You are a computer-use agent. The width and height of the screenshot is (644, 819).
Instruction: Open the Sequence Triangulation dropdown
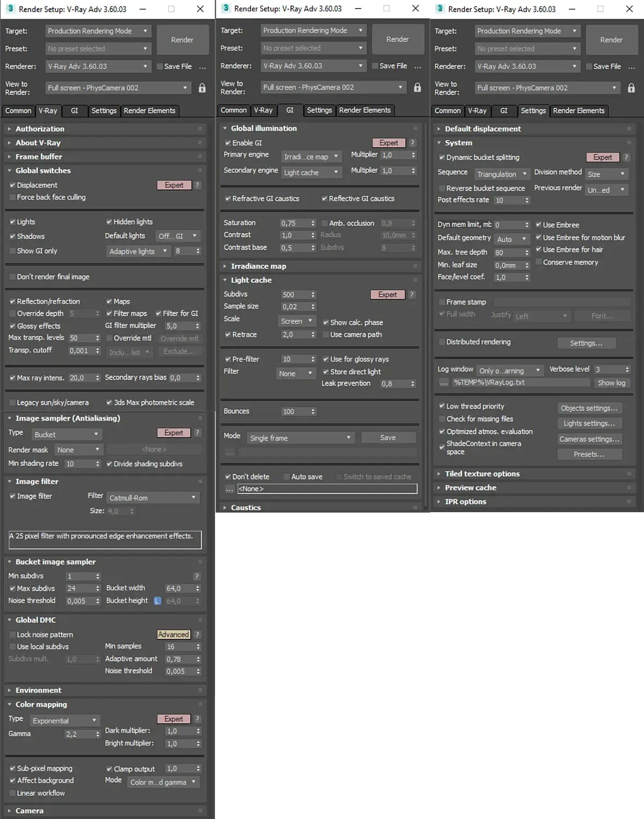coord(502,174)
